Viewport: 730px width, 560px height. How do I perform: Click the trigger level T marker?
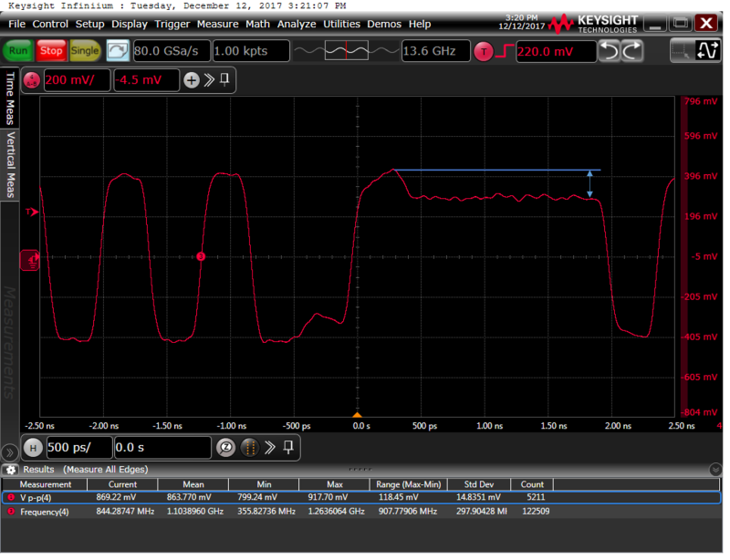click(32, 213)
